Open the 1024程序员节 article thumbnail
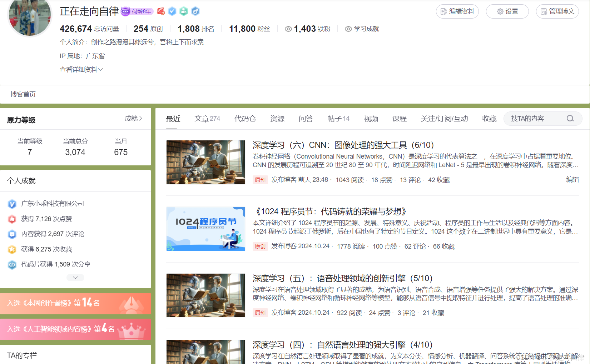 [206, 229]
